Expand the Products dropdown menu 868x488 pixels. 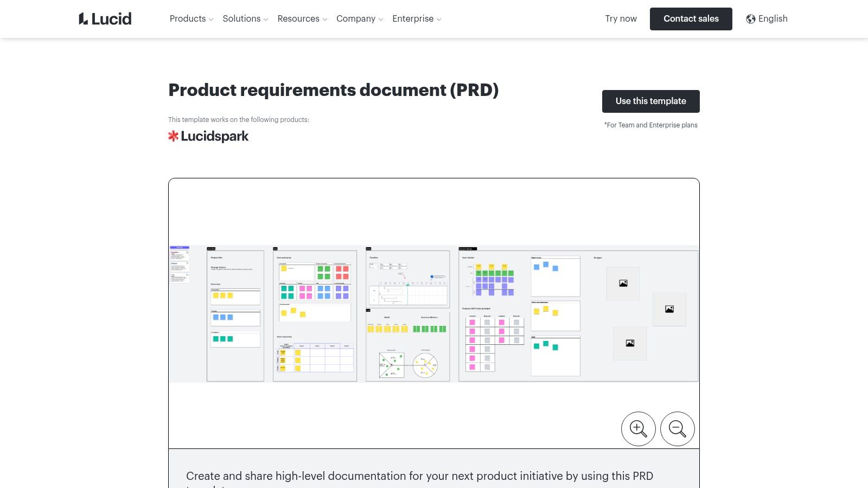point(191,19)
